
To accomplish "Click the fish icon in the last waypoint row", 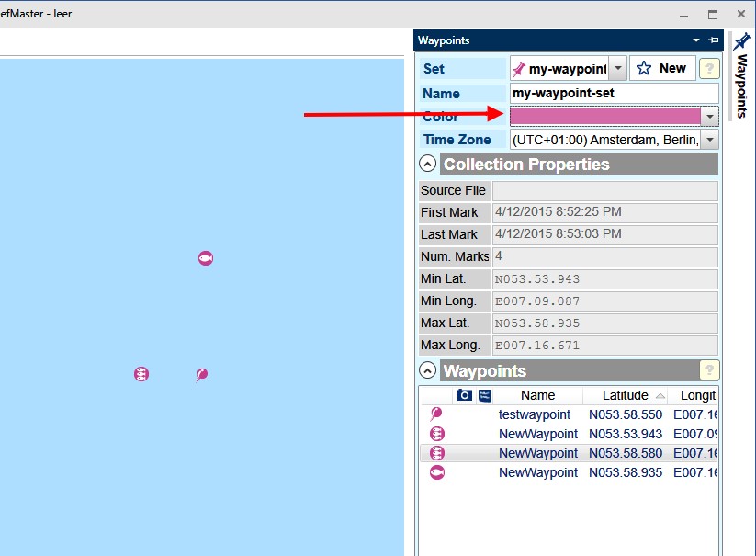I will pos(436,472).
